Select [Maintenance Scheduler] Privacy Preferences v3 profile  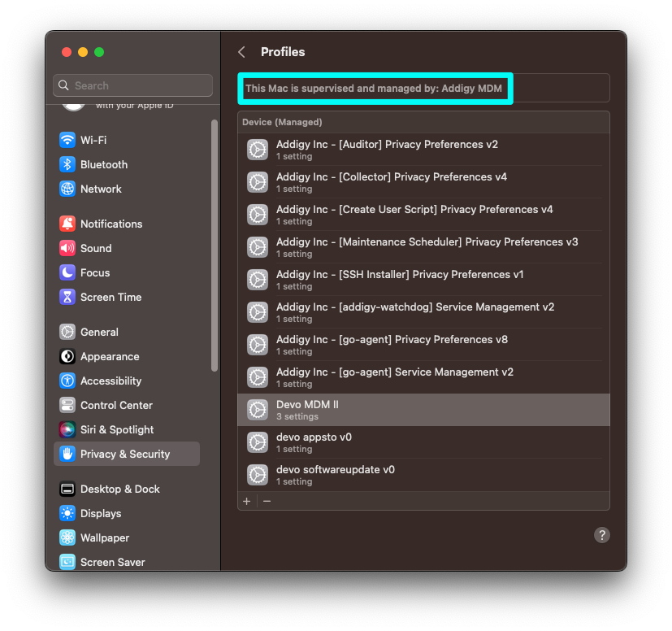coord(423,247)
